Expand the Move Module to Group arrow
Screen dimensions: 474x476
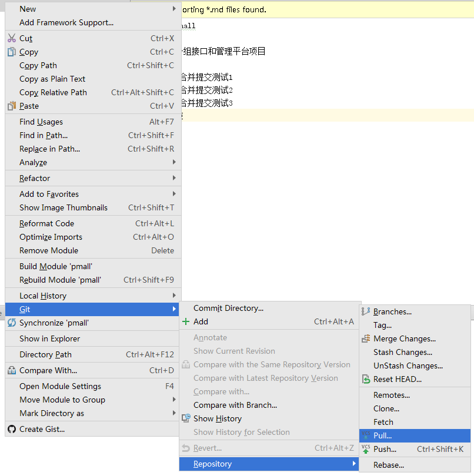174,400
